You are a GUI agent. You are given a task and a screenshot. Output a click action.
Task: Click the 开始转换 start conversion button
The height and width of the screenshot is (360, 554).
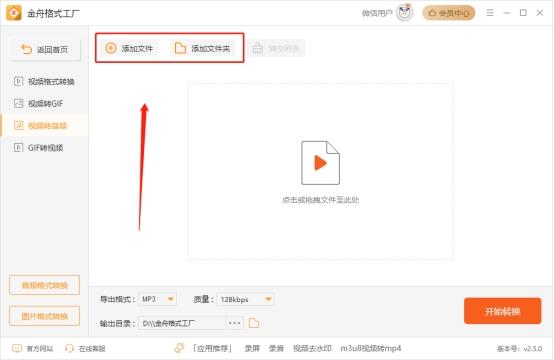coord(502,311)
